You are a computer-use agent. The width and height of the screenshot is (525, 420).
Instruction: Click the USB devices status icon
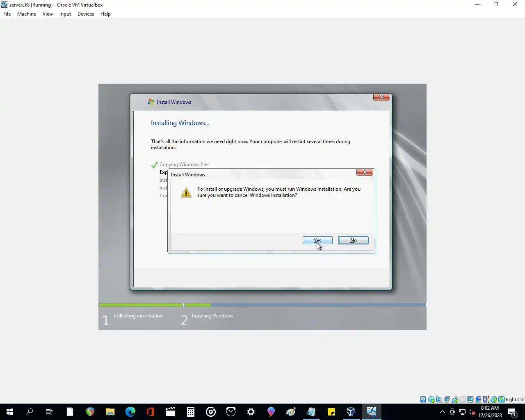(x=455, y=399)
